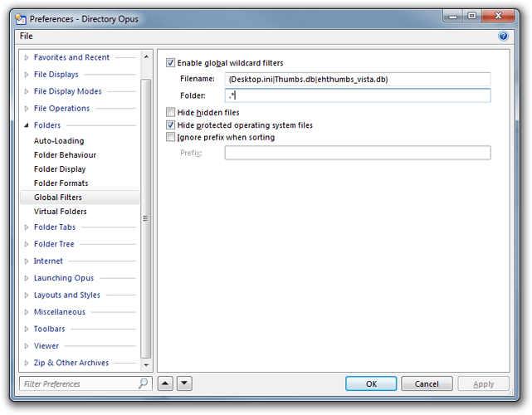The height and width of the screenshot is (415, 532).
Task: Expand the Favorites and Recent category
Action: (27, 58)
